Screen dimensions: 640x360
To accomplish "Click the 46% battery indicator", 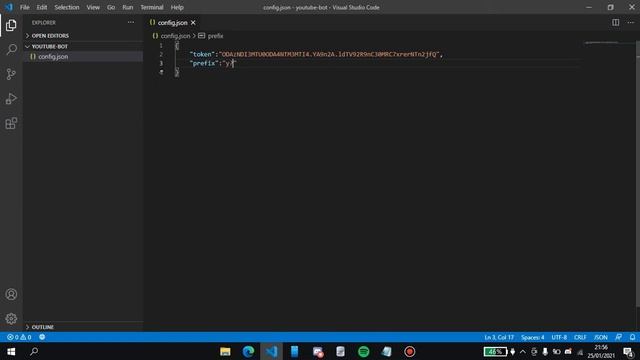I will click(x=495, y=351).
